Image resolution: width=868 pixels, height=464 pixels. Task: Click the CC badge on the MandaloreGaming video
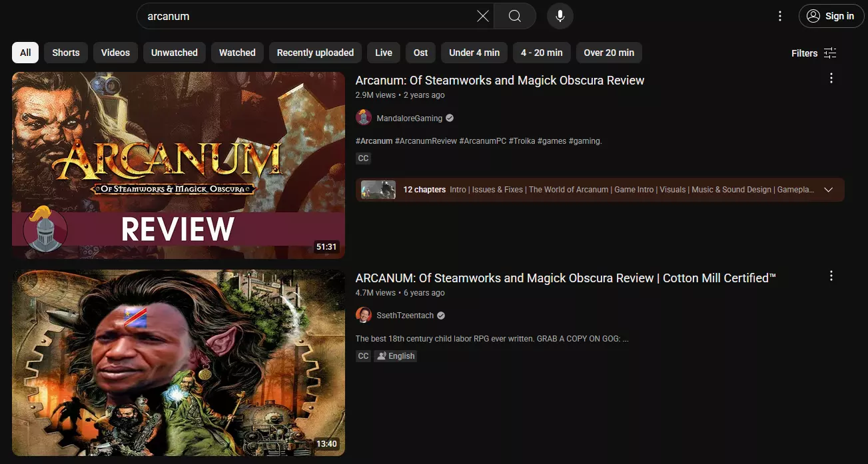[x=363, y=158]
